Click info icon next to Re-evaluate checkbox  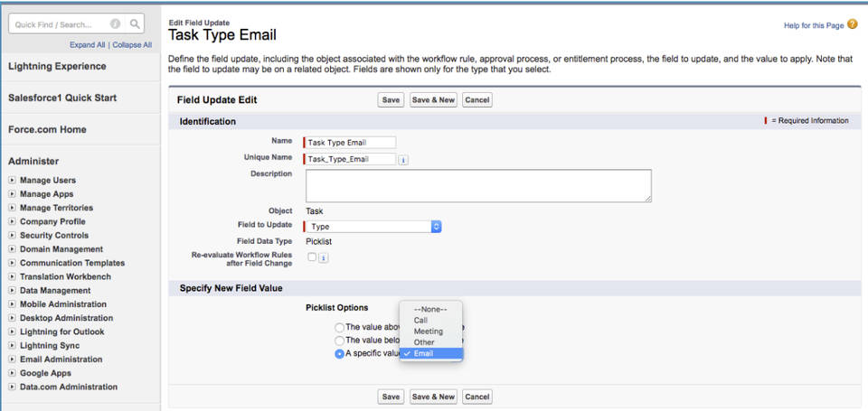[x=323, y=257]
